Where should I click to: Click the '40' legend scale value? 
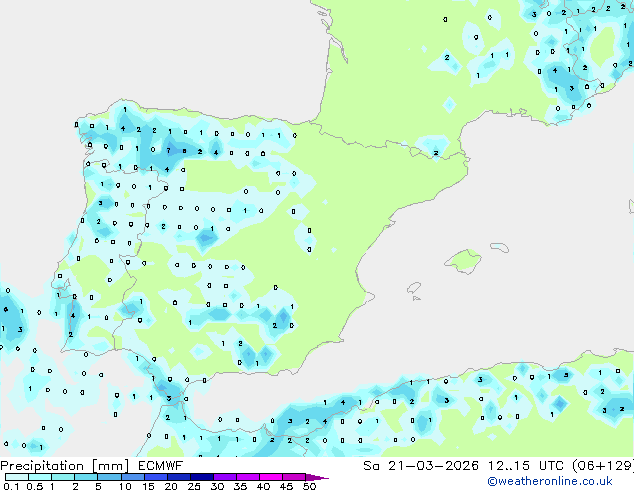[263, 486]
